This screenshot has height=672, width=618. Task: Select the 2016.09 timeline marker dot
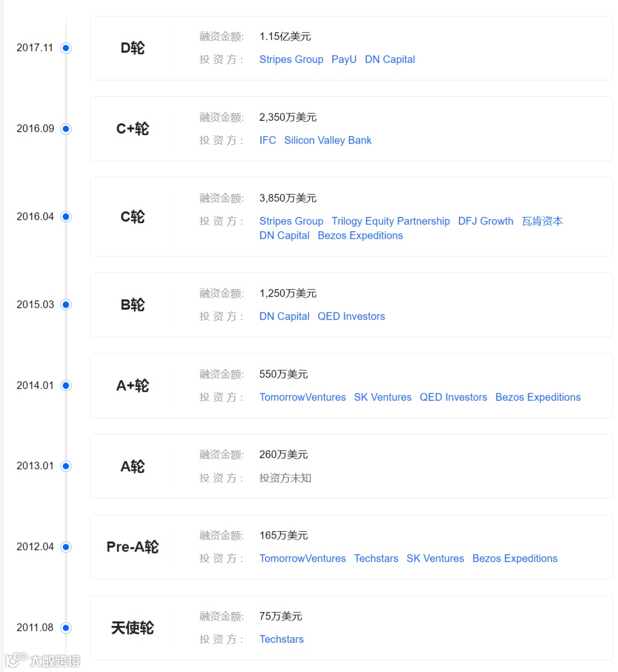tap(66, 129)
